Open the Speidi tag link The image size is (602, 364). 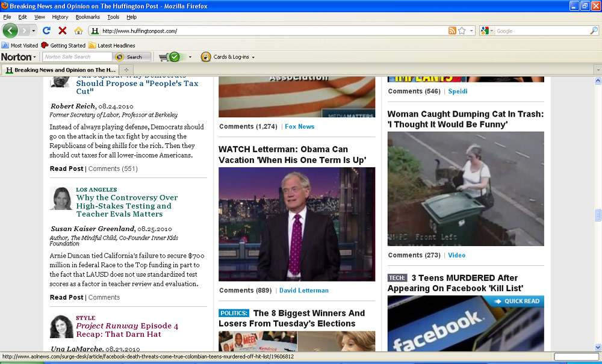(x=458, y=91)
